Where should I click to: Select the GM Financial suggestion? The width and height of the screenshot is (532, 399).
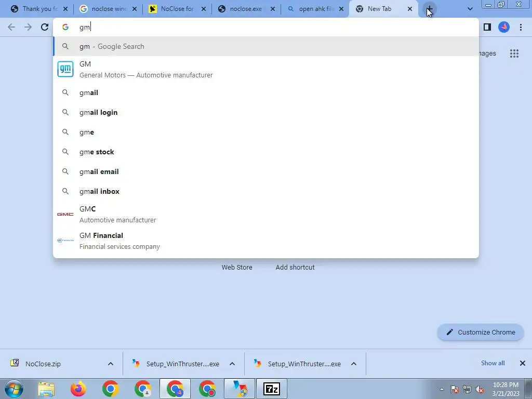[x=266, y=241]
